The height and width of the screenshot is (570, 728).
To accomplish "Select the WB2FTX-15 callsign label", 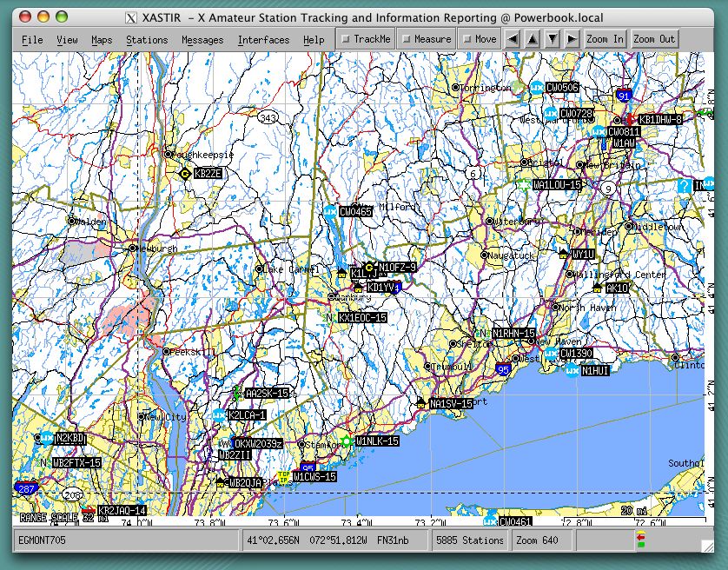I will [76, 462].
